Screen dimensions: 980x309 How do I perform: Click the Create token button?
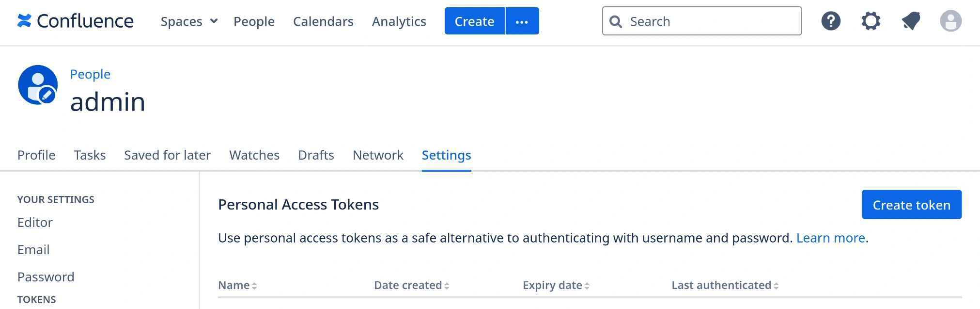[x=911, y=205]
